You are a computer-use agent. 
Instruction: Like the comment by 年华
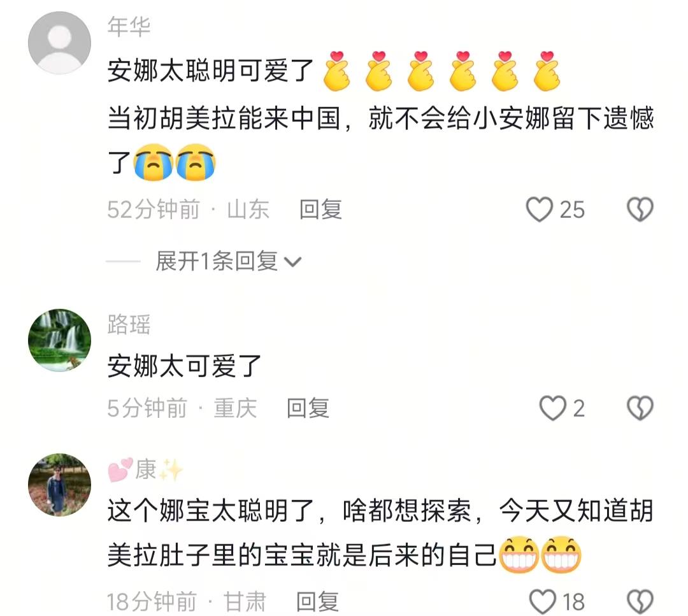tap(540, 210)
